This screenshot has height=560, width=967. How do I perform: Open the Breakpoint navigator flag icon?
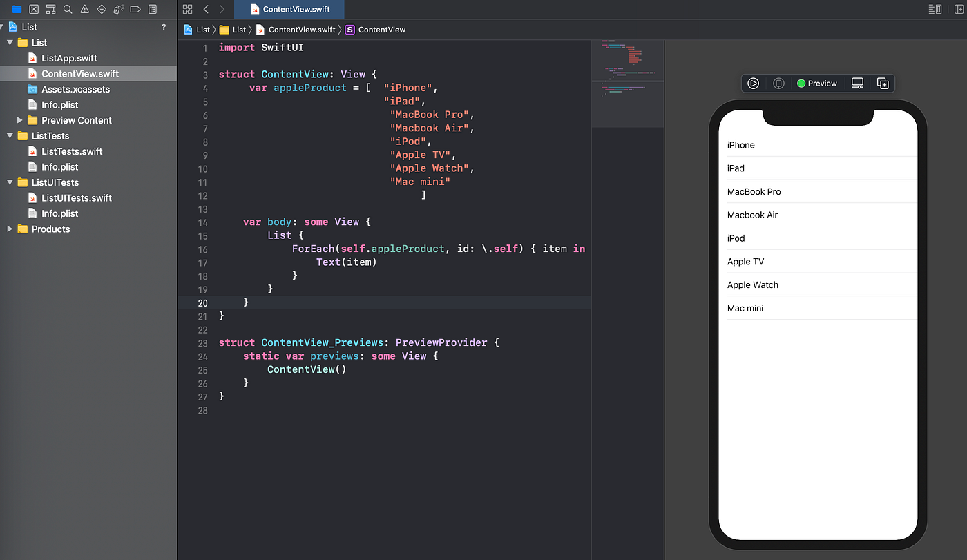coord(134,9)
